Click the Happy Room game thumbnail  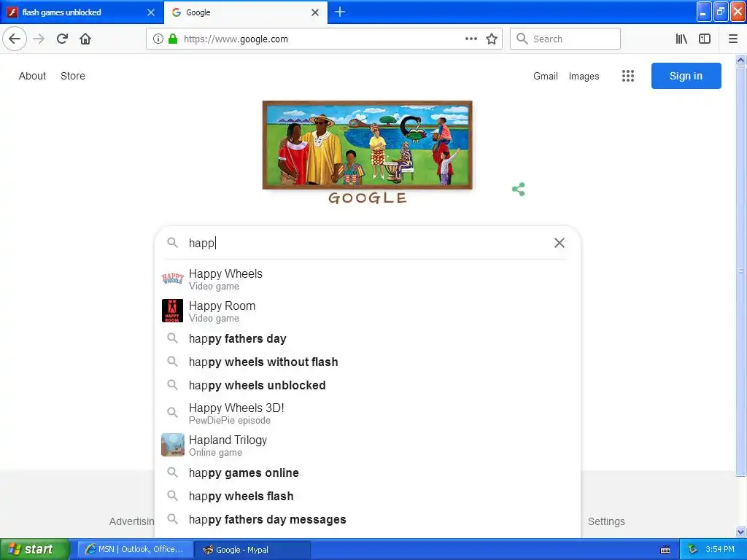coord(172,311)
